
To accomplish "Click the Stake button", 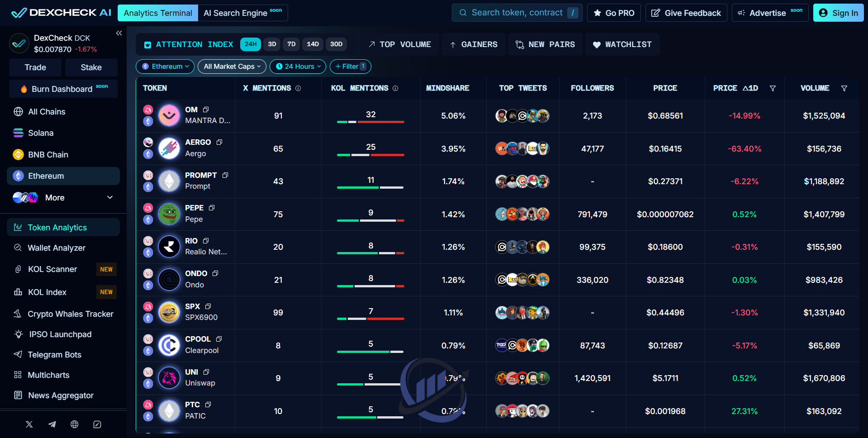I will coord(91,67).
